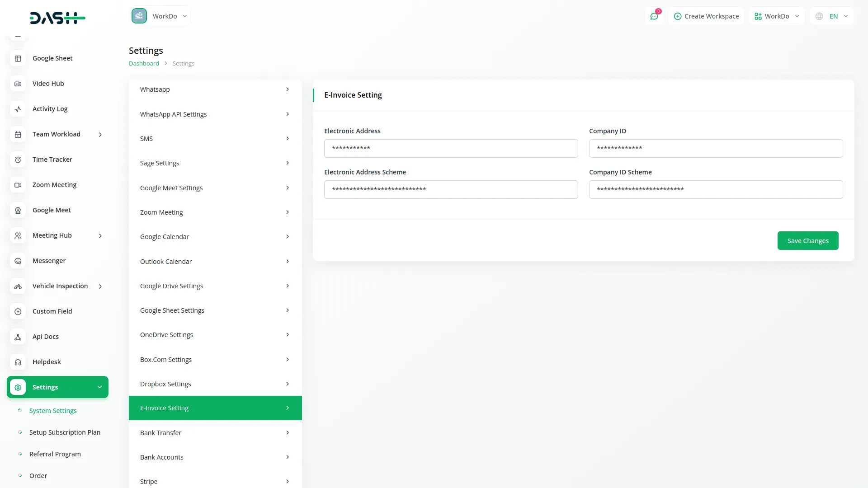Select the Referral Program option

[55, 454]
